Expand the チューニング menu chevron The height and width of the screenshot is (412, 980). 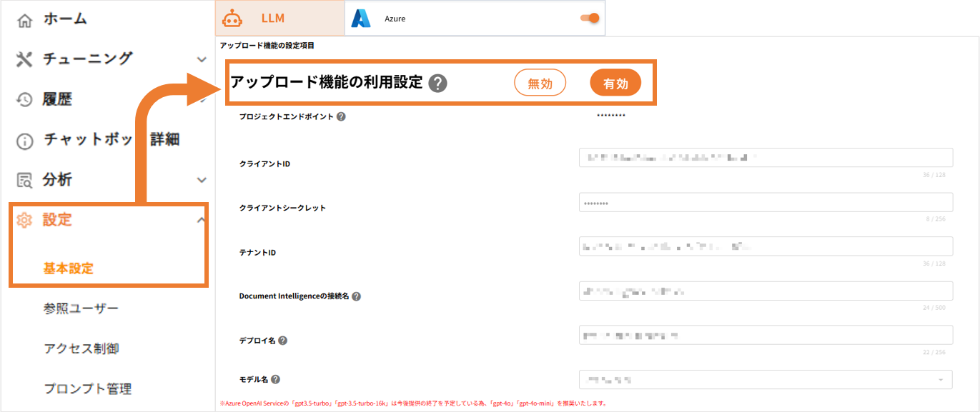202,60
